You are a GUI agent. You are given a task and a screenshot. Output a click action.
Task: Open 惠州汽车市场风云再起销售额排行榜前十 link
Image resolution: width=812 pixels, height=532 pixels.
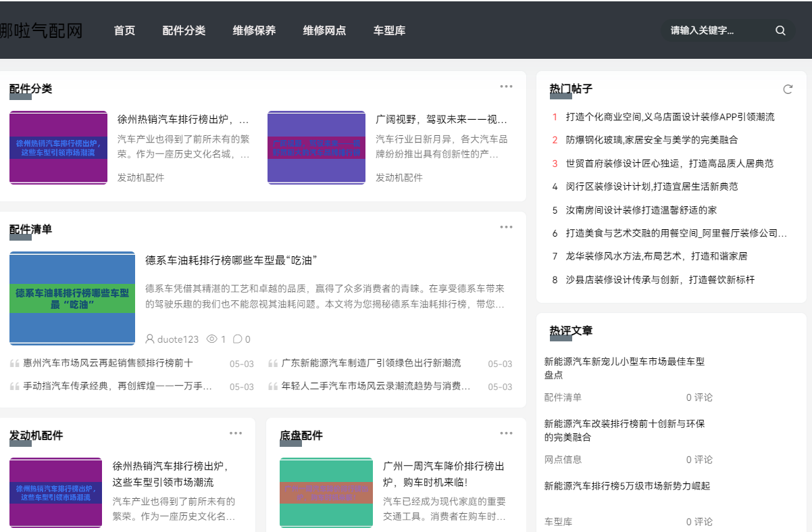(x=108, y=364)
